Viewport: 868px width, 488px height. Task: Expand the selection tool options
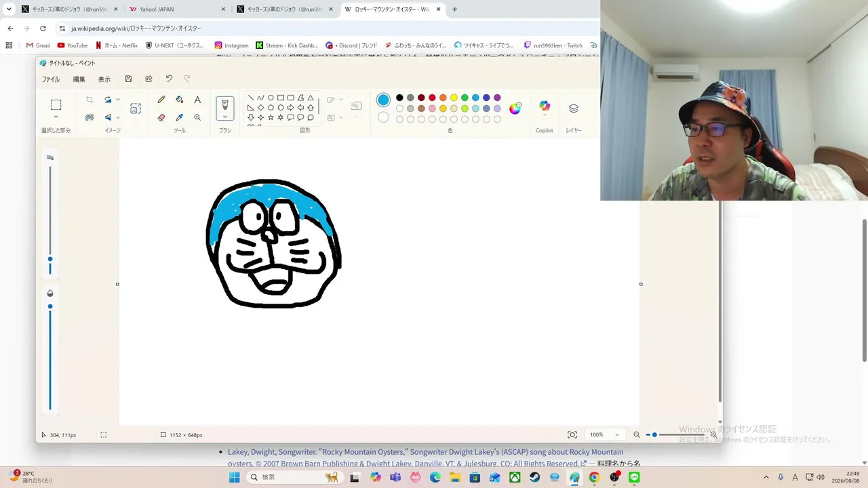[x=56, y=117]
